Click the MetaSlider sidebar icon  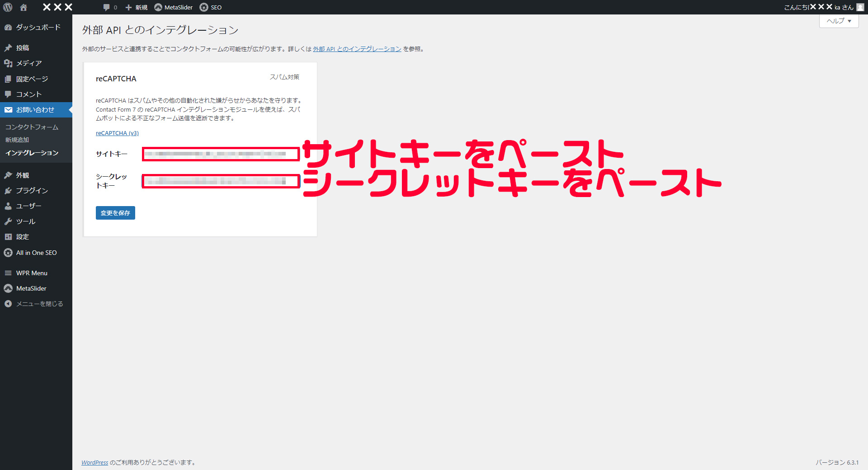(8, 288)
